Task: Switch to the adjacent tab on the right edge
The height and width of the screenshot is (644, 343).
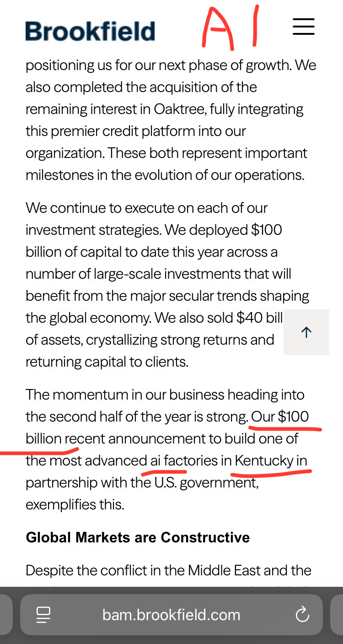Action: tap(337, 615)
